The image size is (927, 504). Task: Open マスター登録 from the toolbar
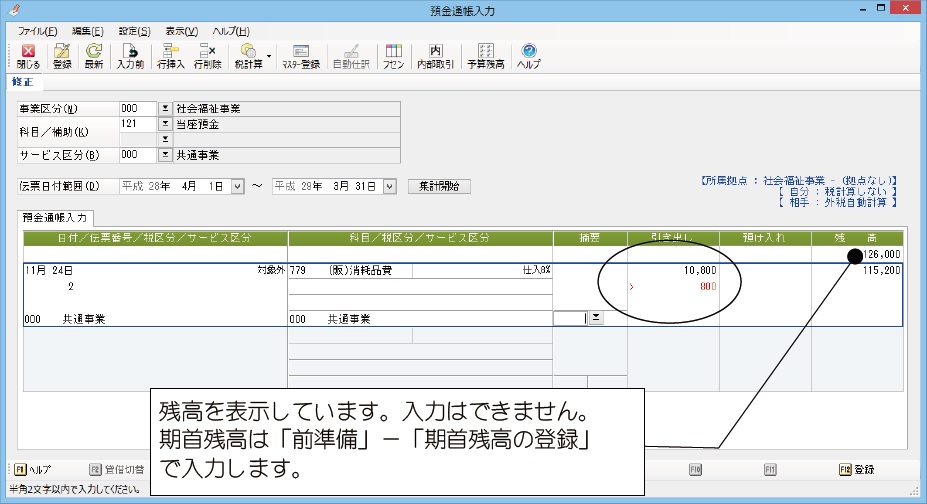click(x=301, y=56)
